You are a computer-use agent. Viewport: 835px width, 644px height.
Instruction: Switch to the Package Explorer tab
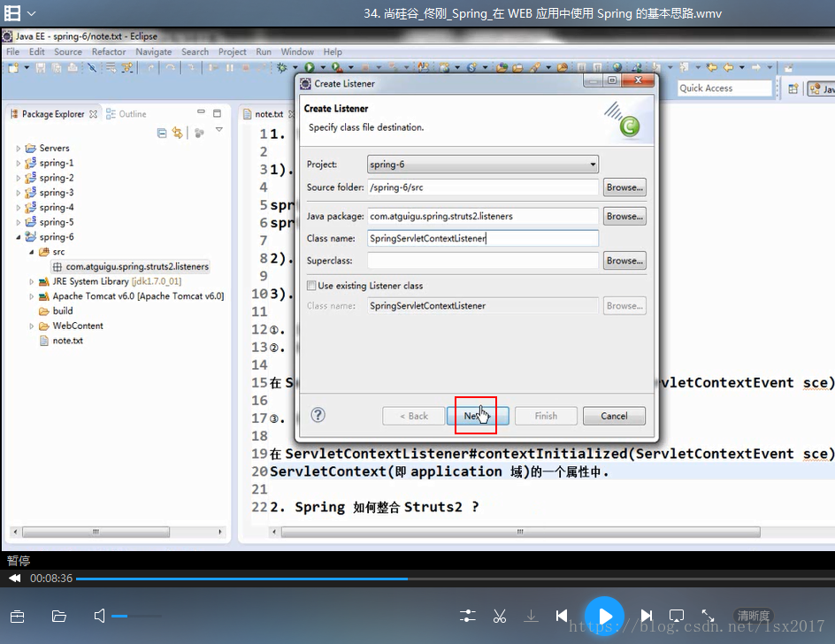coord(53,114)
